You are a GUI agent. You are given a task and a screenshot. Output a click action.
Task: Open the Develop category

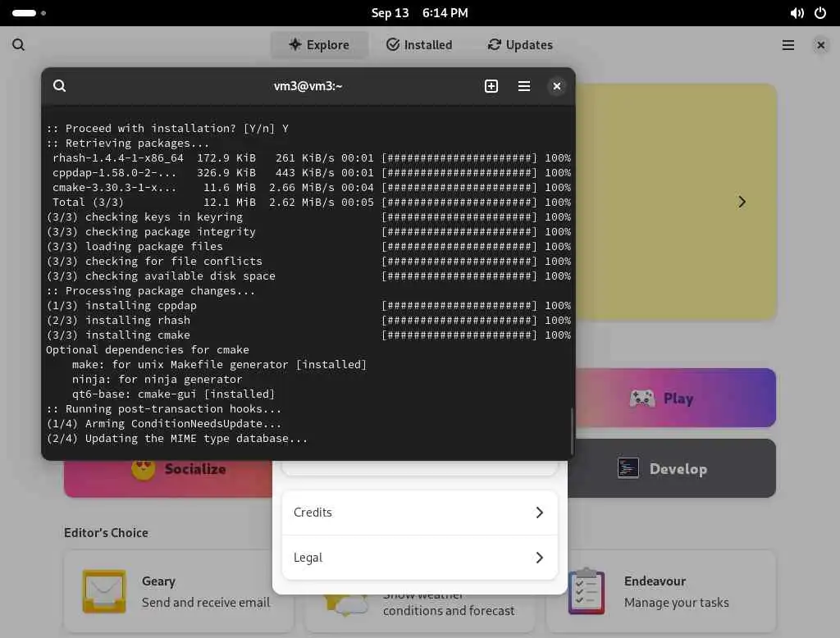click(x=673, y=469)
